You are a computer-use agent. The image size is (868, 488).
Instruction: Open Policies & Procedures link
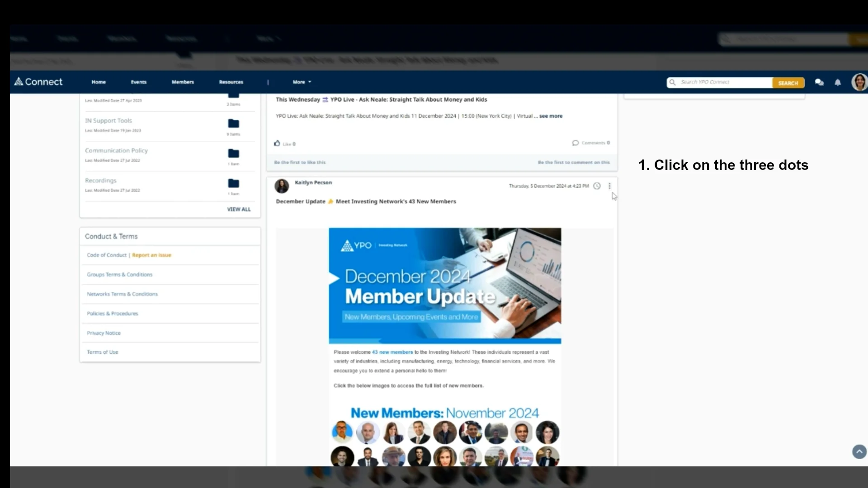pyautogui.click(x=113, y=314)
